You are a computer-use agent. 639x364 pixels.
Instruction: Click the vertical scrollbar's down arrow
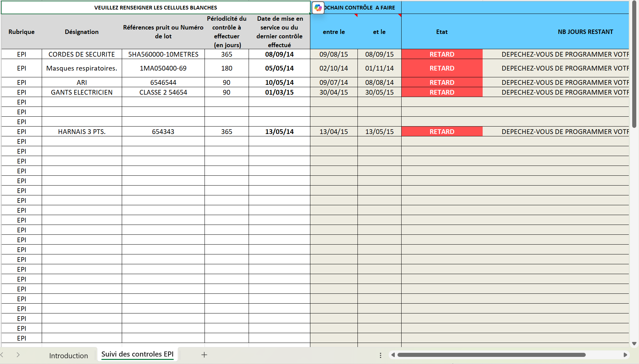pyautogui.click(x=634, y=344)
